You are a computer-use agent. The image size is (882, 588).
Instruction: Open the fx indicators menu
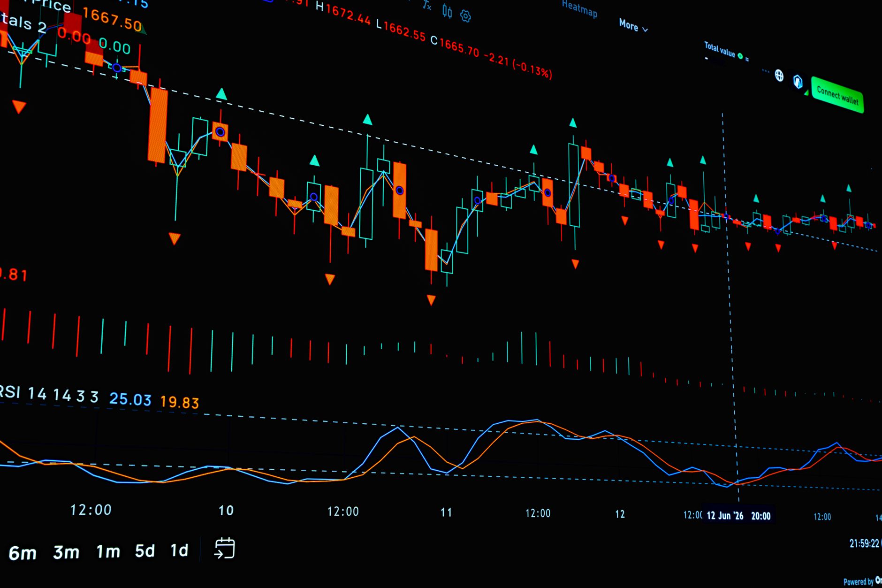[426, 5]
